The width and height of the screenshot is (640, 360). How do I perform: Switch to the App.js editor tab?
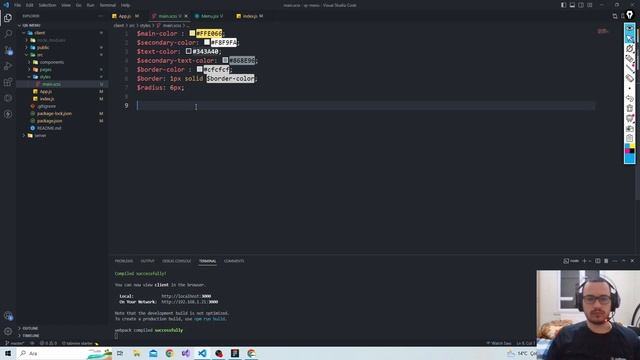[x=126, y=16]
